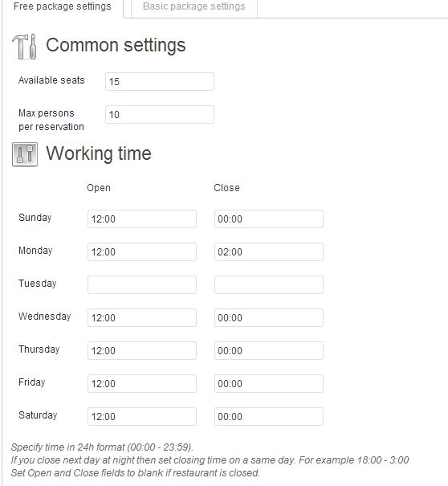The width and height of the screenshot is (448, 486).
Task: Edit Sunday close time field
Action: [x=269, y=218]
